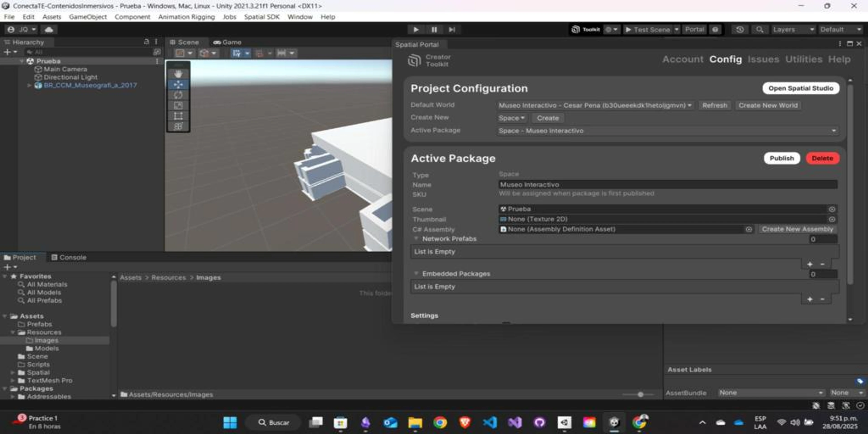Viewport: 868px width, 434px height.
Task: Collapse the Network Prefabs foldout
Action: coord(416,238)
